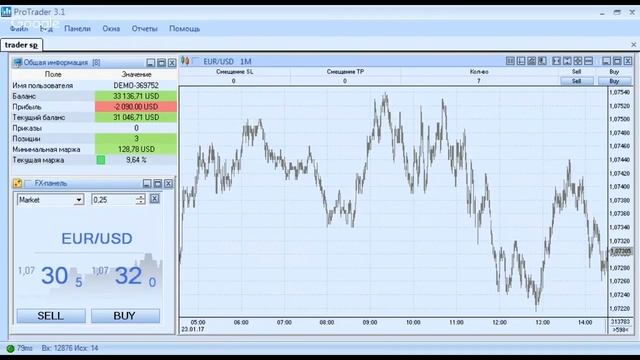The image size is (640, 360).
Task: Click the 23.01.17 date label on the chart
Action: tap(193, 329)
